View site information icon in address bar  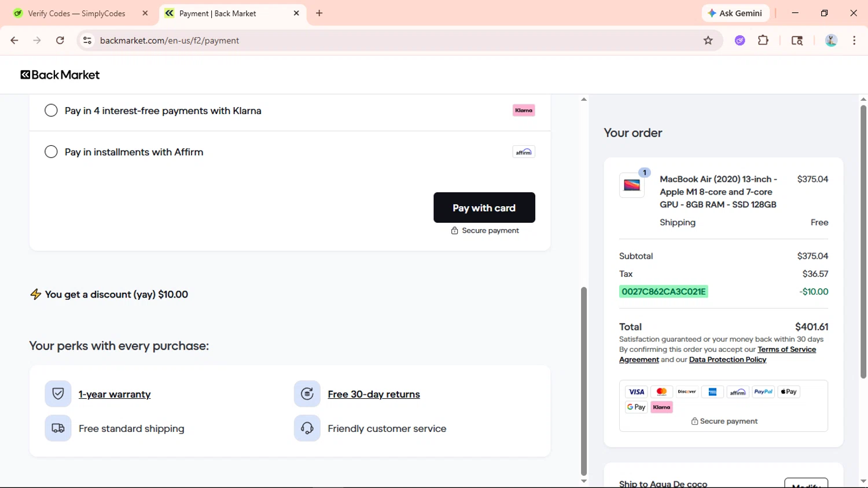[x=87, y=41]
